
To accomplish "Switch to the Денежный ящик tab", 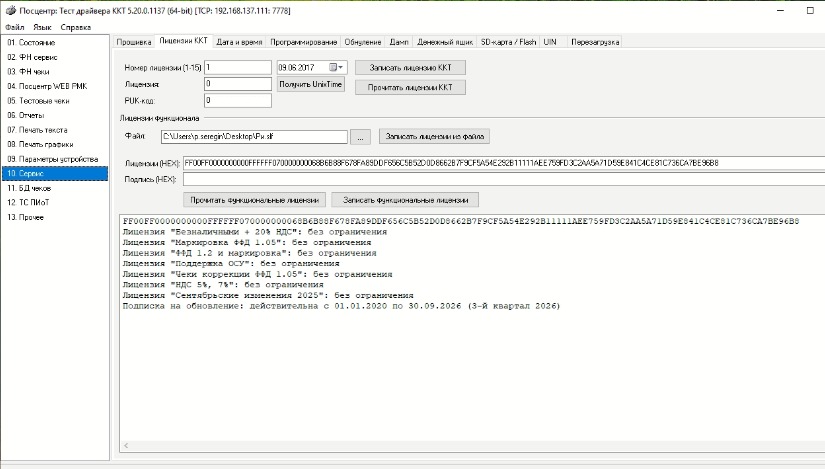I will (x=445, y=42).
